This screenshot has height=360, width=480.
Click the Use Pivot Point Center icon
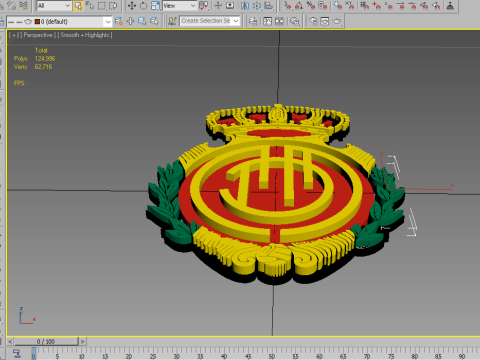204,6
